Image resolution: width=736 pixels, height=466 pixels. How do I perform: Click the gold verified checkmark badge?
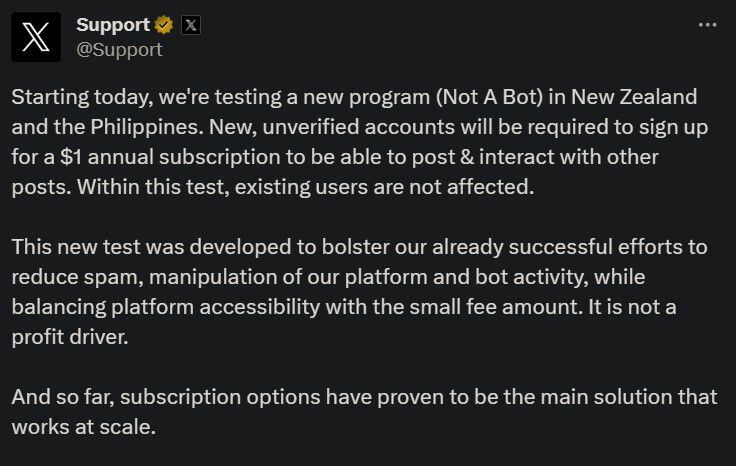coord(163,25)
